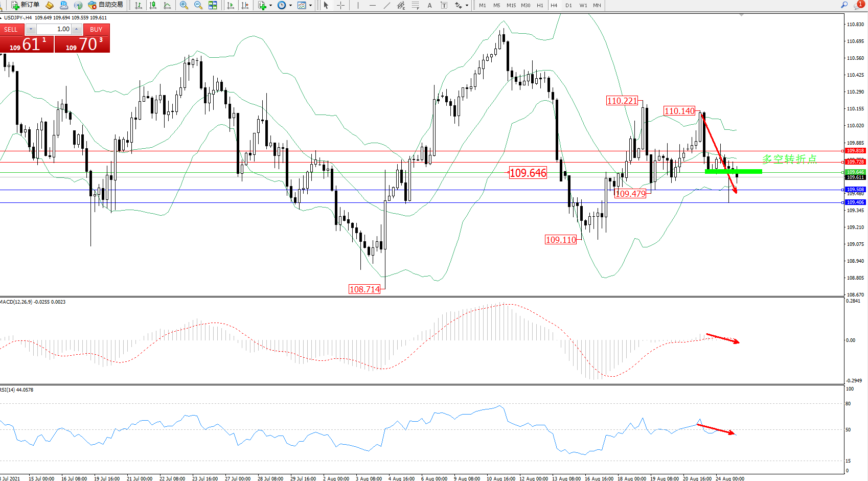
Task: Switch to the M15 timeframe
Action: [x=511, y=5]
